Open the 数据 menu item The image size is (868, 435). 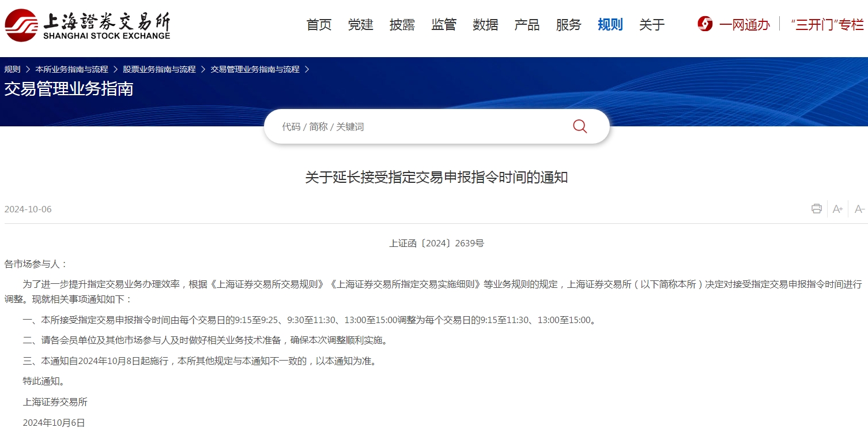485,25
